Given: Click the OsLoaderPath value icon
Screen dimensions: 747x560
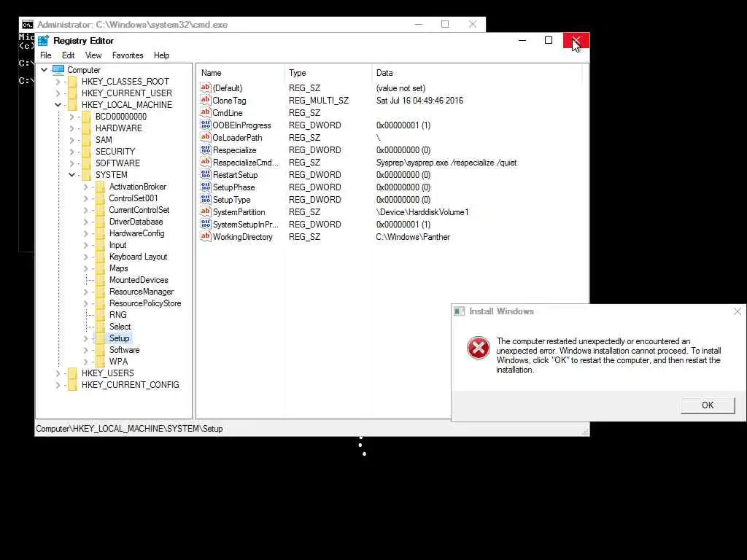Looking at the screenshot, I should coord(205,137).
